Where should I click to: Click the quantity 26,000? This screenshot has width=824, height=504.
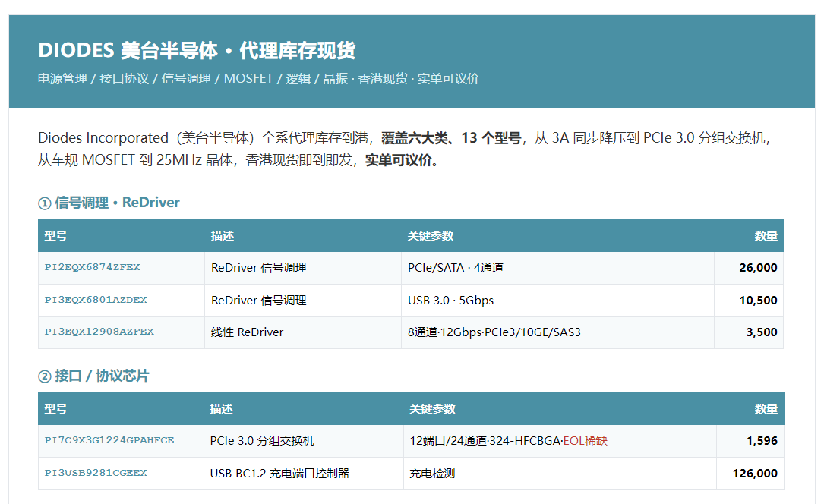[x=758, y=268]
